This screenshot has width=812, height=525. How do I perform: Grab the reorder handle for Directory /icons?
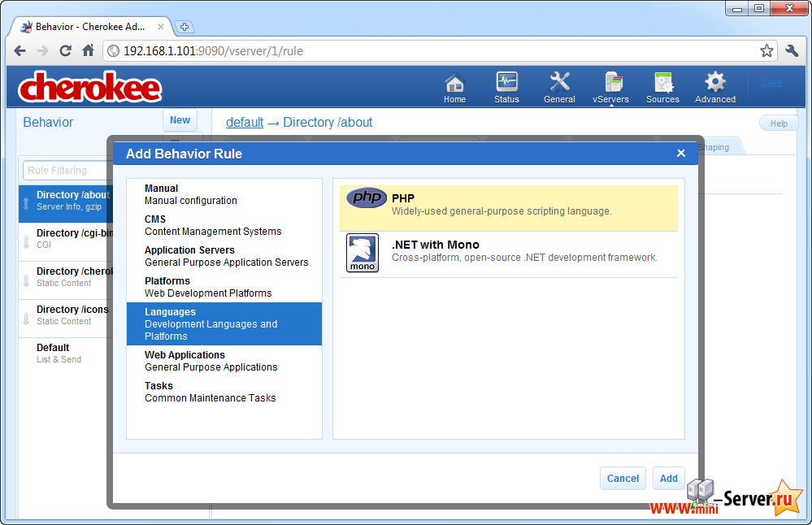[26, 319]
